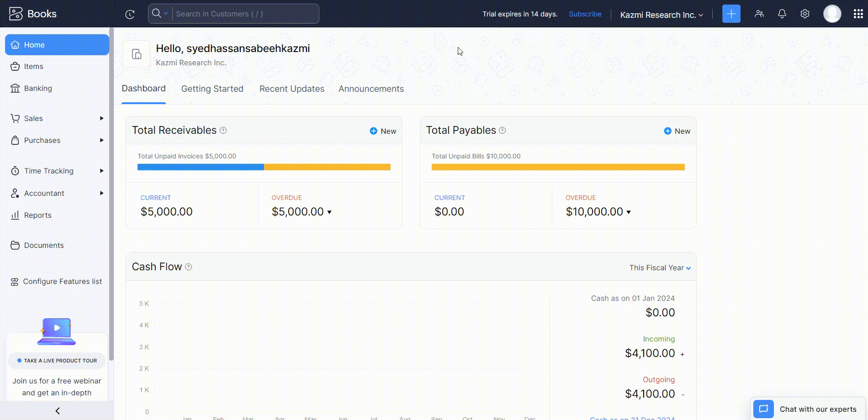Click the Subscribe link
Image resolution: width=868 pixels, height=420 pixels.
coord(585,14)
